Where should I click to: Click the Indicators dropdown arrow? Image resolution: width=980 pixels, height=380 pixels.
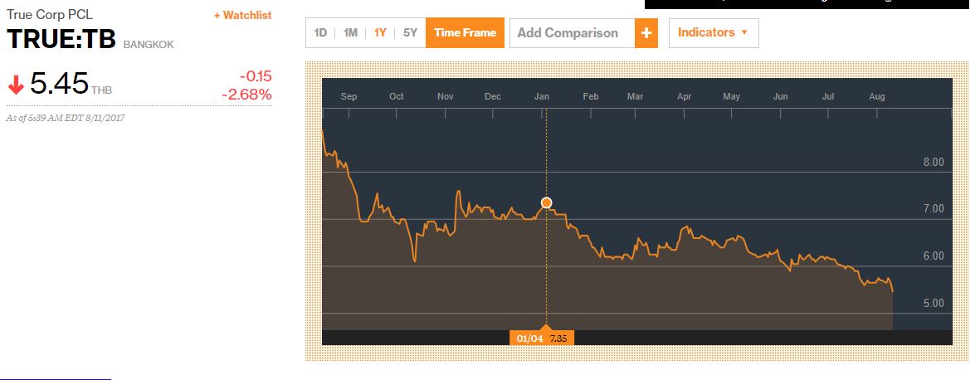(744, 33)
